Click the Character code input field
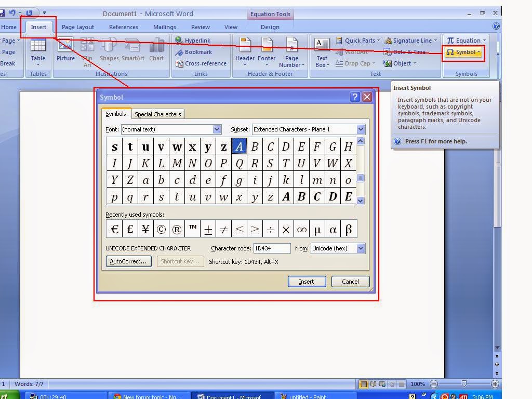This screenshot has height=399, width=532. click(x=272, y=248)
